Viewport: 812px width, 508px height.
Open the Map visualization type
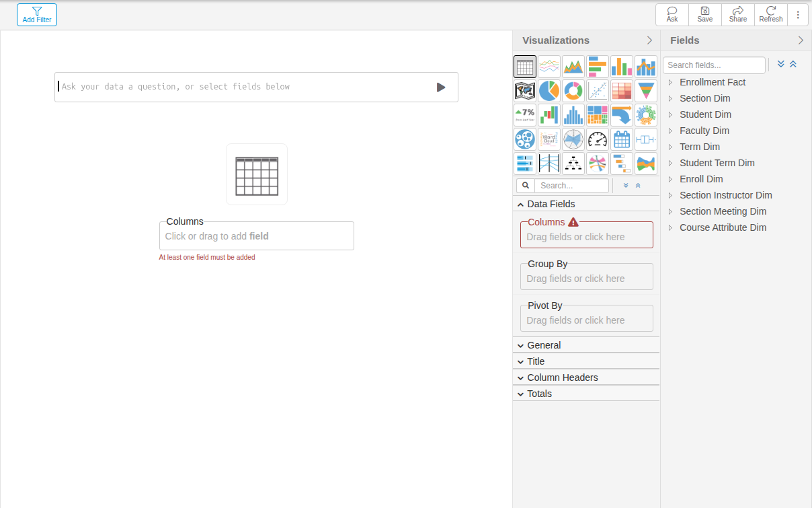[x=525, y=91]
